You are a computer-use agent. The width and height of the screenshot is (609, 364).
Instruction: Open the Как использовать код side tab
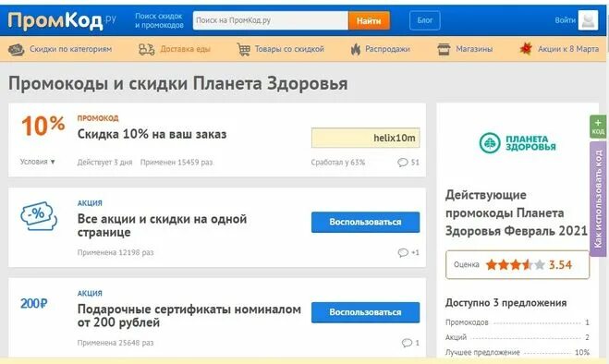598,199
